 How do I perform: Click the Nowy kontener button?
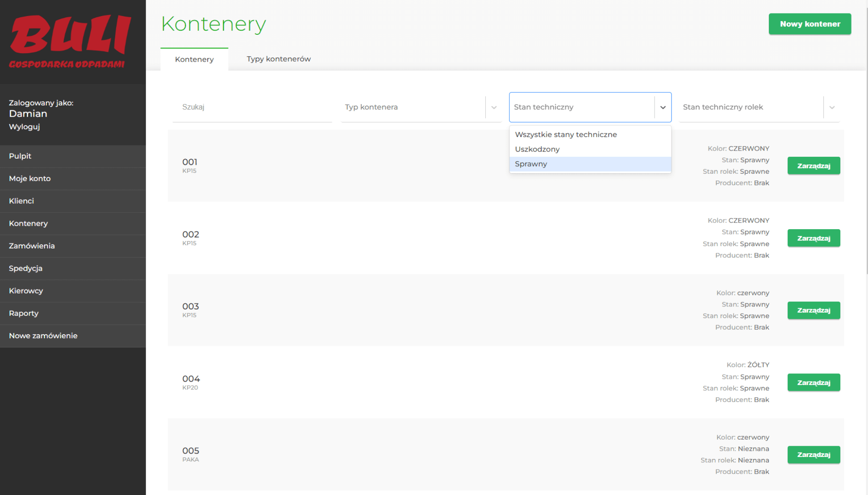(810, 24)
